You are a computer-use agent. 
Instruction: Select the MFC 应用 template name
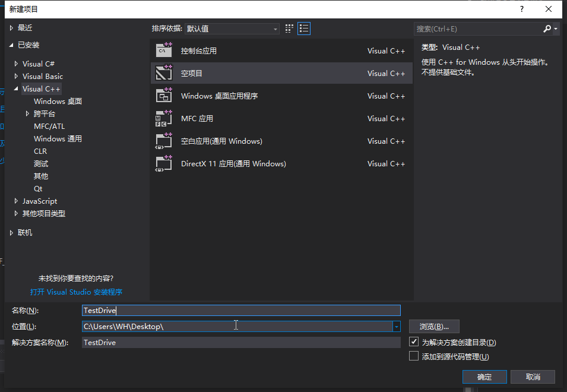pos(197,118)
